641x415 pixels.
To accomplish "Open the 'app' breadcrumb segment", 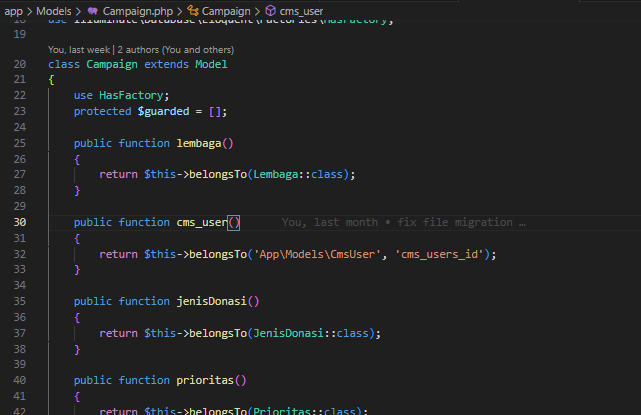I will pyautogui.click(x=13, y=11).
